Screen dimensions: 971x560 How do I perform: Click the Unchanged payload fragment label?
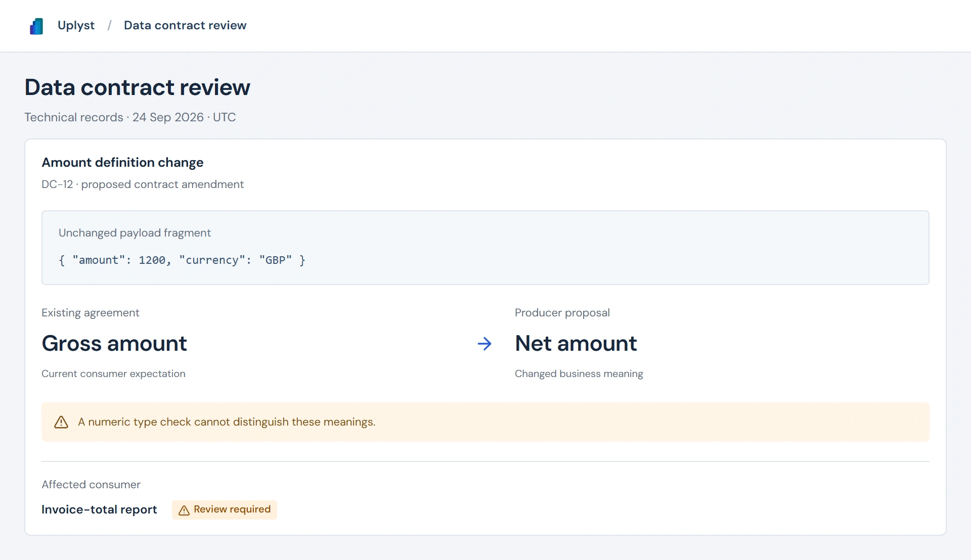[135, 233]
